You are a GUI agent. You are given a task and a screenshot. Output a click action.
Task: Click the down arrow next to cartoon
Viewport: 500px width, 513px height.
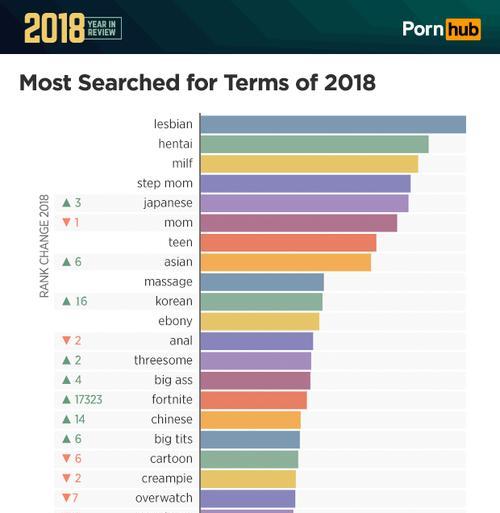[67, 458]
